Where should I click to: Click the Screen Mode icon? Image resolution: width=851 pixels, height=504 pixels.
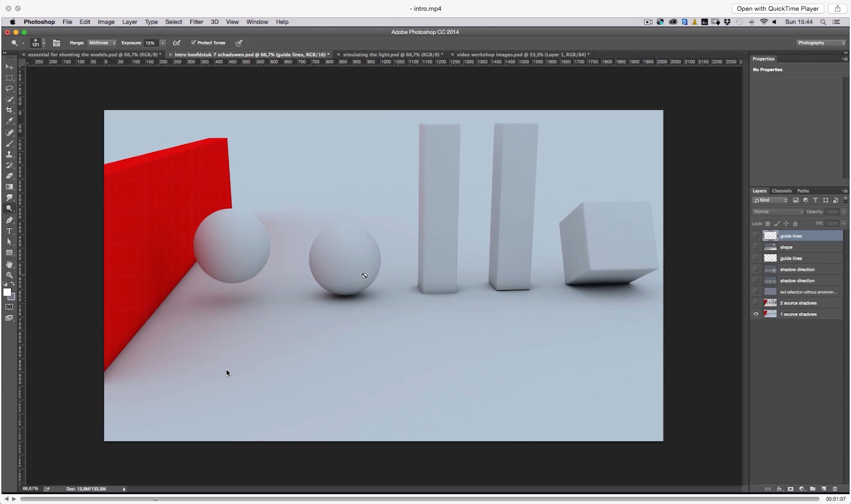[9, 318]
